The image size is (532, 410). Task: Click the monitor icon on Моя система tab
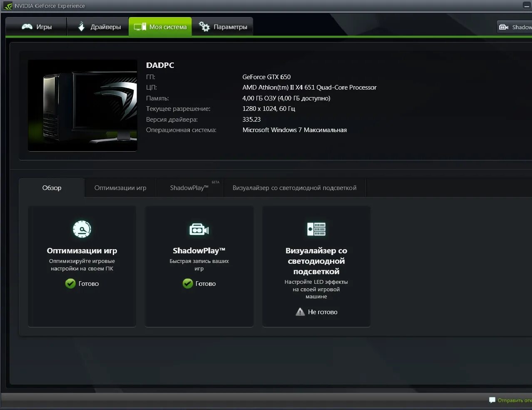click(140, 27)
